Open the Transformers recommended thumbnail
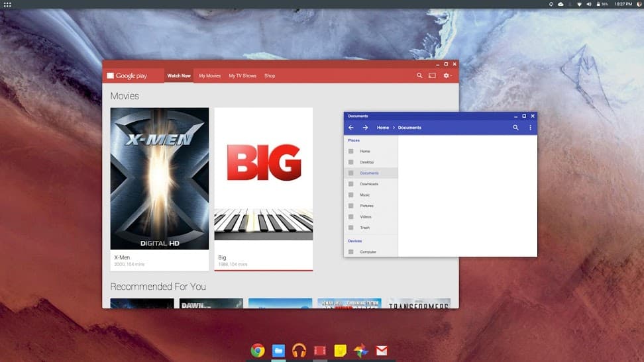Screen dimensions: 644x362 (419, 303)
